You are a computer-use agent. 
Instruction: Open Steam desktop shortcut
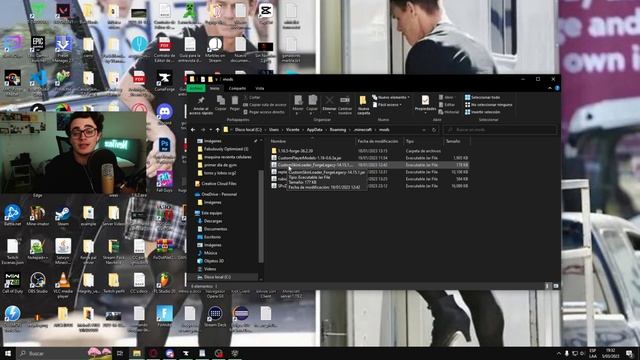[x=63, y=215]
